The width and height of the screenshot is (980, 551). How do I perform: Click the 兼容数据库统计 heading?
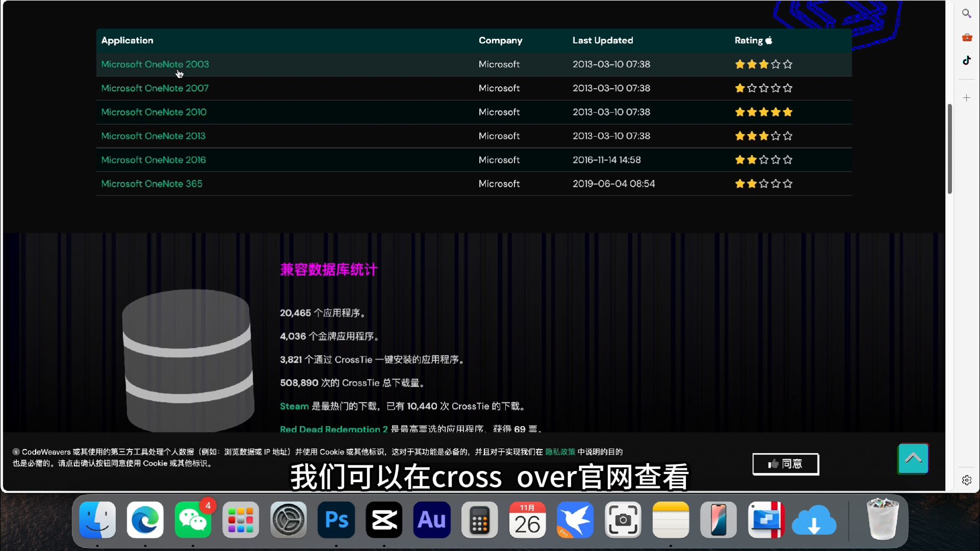(329, 270)
